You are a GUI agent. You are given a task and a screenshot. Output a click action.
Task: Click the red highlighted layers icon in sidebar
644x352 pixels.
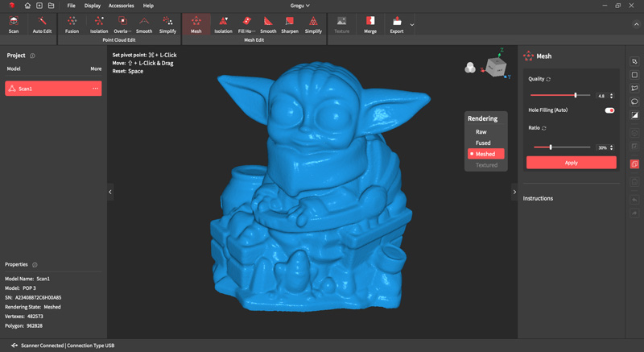tap(634, 164)
